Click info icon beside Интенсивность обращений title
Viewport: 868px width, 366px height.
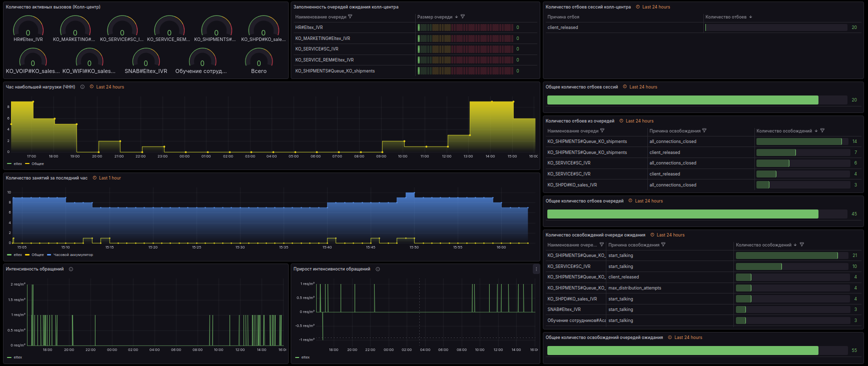[x=71, y=269]
